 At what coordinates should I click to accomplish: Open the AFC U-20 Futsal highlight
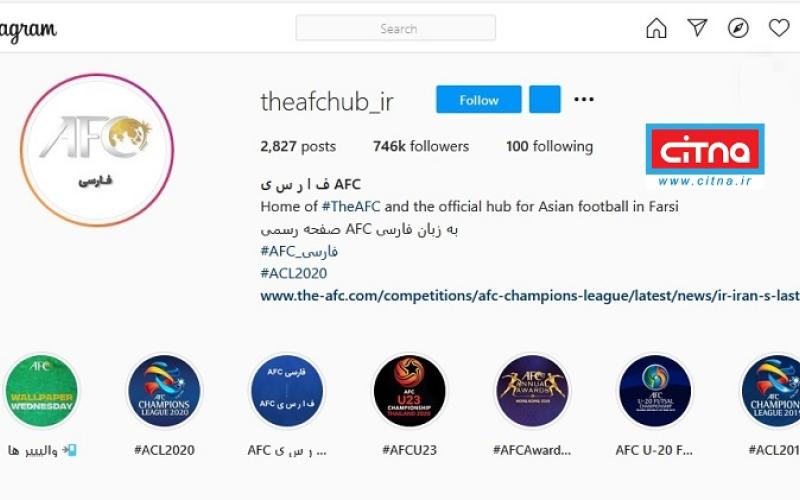[x=655, y=391]
